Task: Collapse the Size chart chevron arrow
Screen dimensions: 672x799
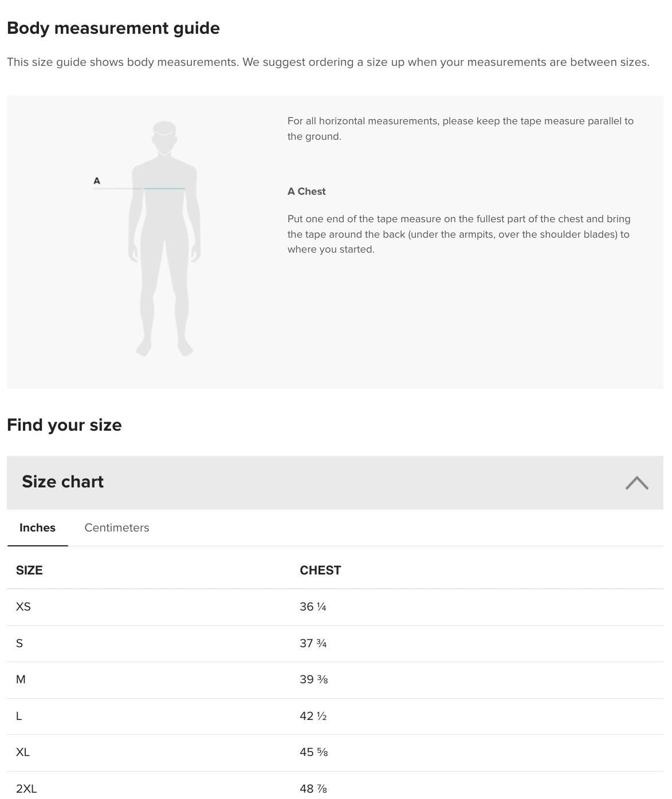Action: (x=636, y=483)
